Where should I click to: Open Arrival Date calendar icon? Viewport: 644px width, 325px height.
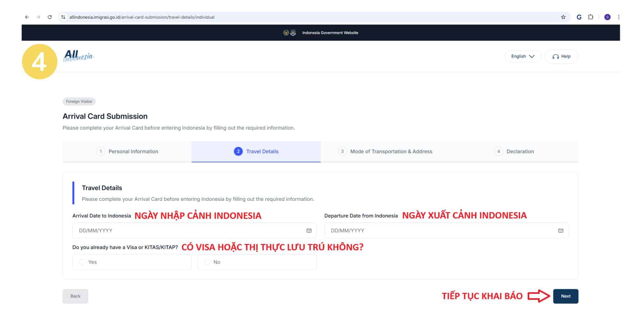[x=309, y=231]
